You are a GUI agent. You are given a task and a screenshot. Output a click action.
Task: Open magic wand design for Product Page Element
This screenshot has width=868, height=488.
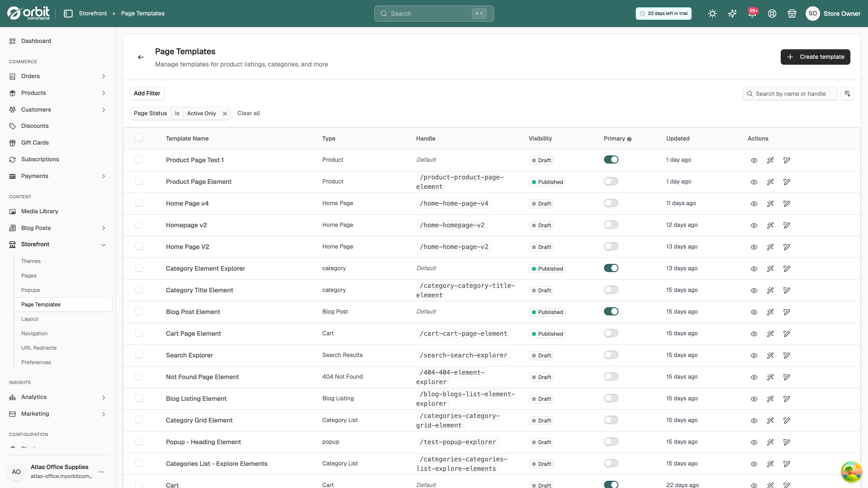point(770,182)
